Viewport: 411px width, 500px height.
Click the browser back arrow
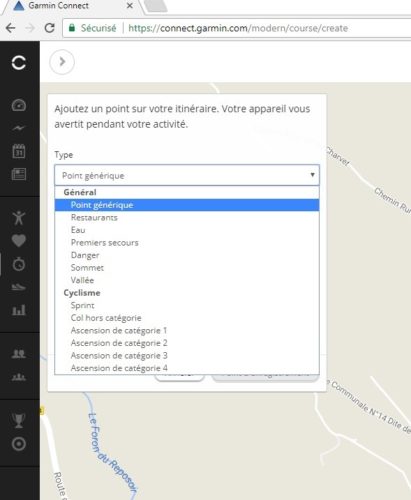[11, 28]
